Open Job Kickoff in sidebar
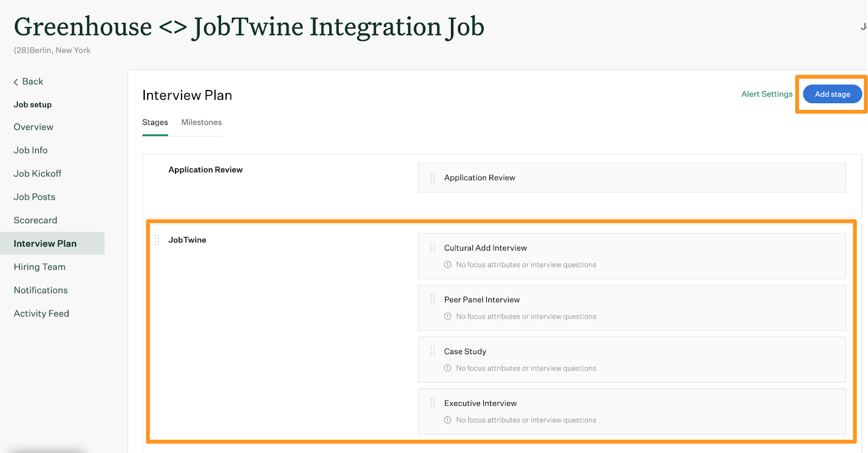The height and width of the screenshot is (453, 868). pyautogui.click(x=37, y=173)
